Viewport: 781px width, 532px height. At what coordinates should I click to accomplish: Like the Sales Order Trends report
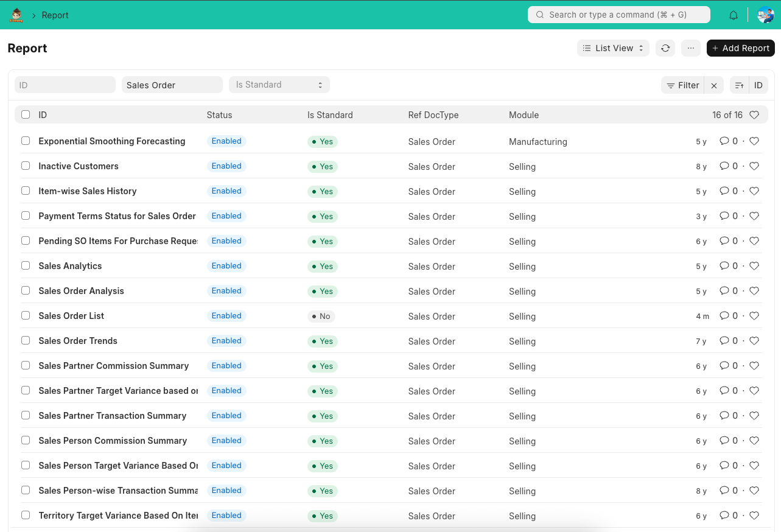tap(754, 340)
